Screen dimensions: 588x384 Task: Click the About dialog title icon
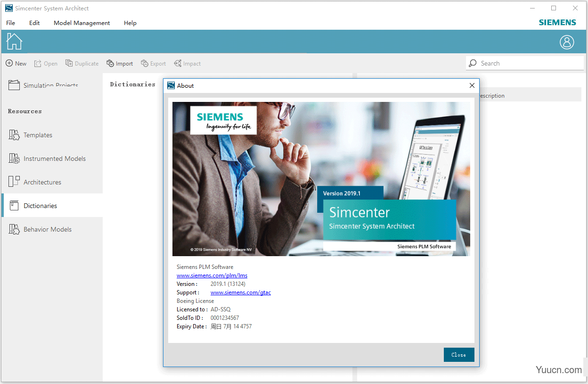(171, 85)
